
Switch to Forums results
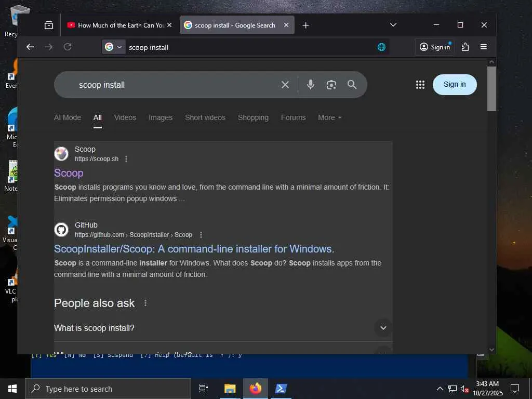[x=293, y=117]
